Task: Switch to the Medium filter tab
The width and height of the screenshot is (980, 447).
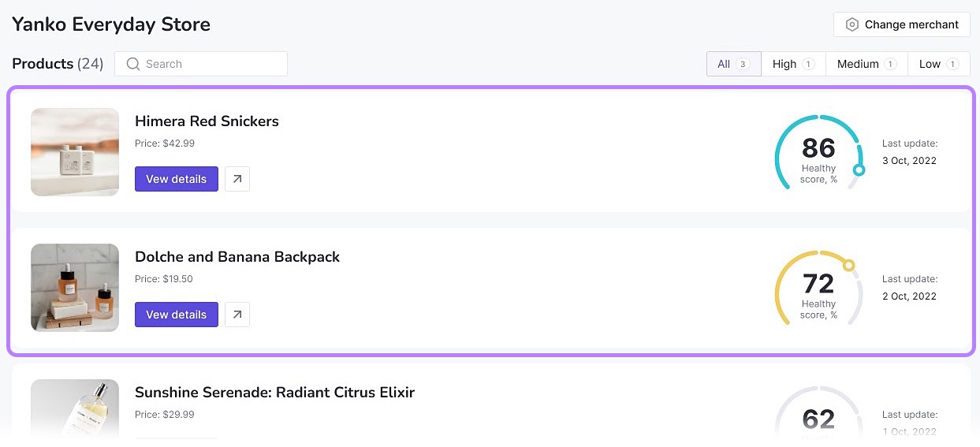Action: coord(866,64)
